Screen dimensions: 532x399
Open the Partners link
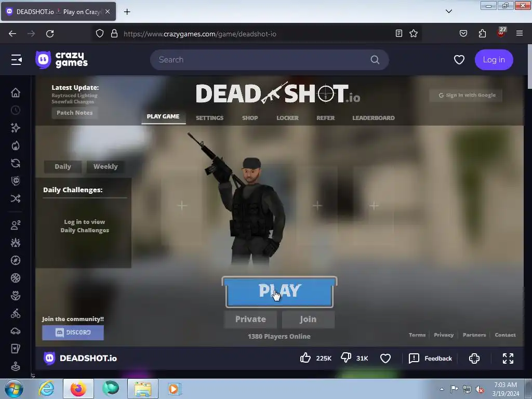click(474, 335)
